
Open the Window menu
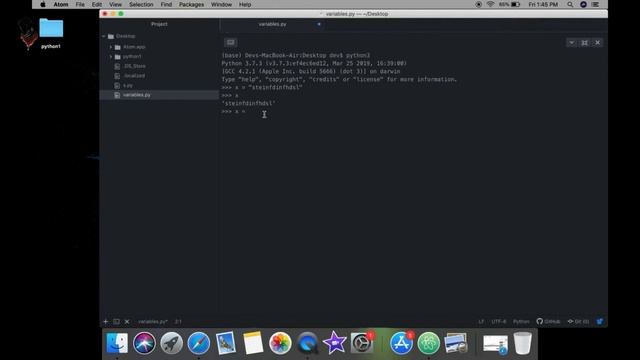[222, 4]
